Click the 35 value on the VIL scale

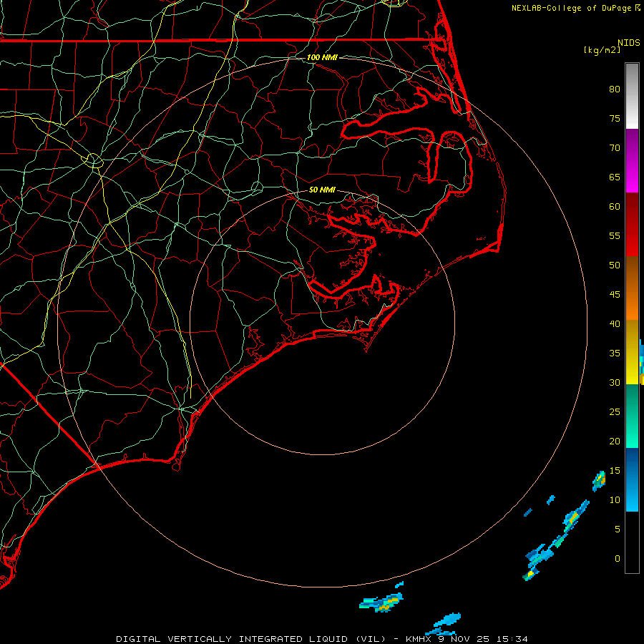pos(615,353)
